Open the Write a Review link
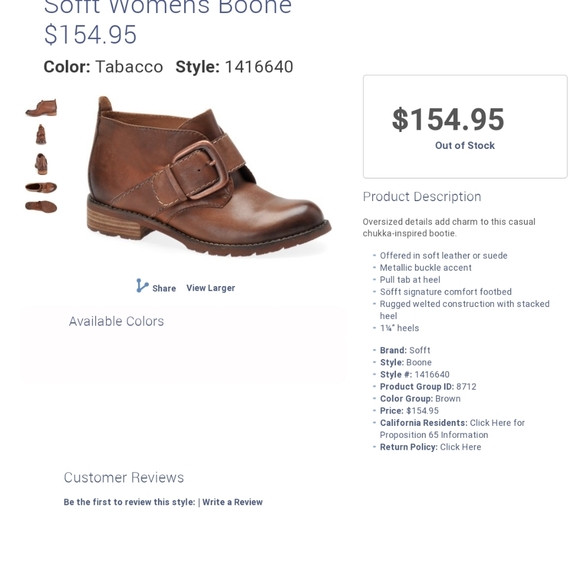Screen dimensions: 580x580 [232, 502]
